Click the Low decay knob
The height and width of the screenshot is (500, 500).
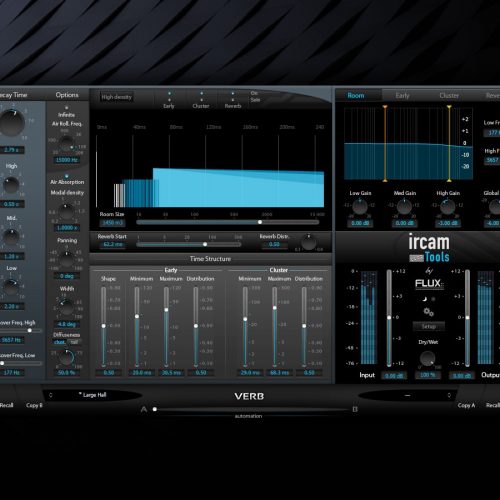11,287
